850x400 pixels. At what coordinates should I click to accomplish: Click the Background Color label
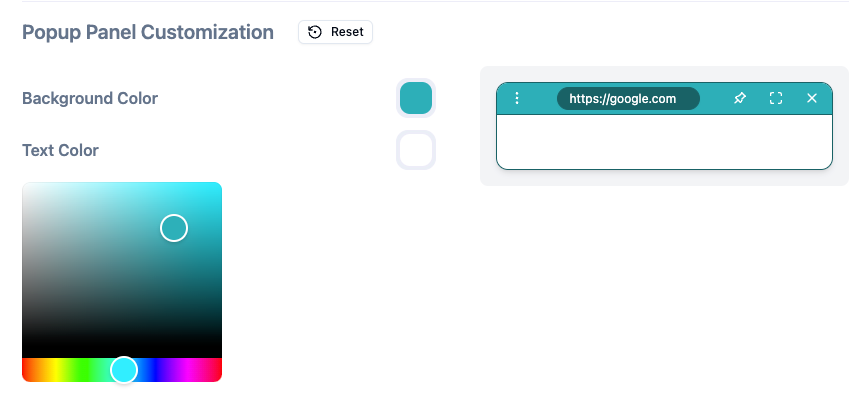90,99
